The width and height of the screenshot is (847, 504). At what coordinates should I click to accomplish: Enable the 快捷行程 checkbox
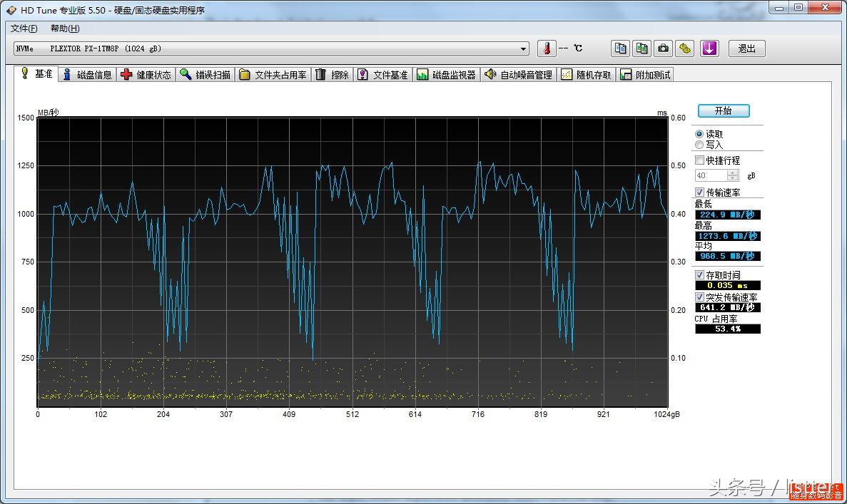699,160
